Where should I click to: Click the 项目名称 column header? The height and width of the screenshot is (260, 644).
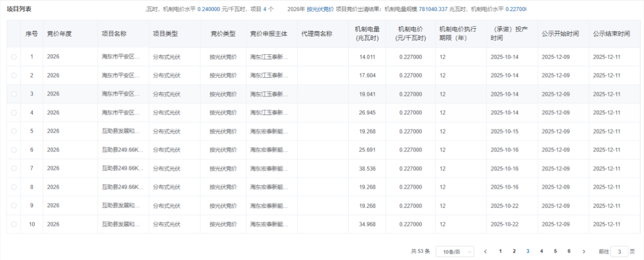114,34
